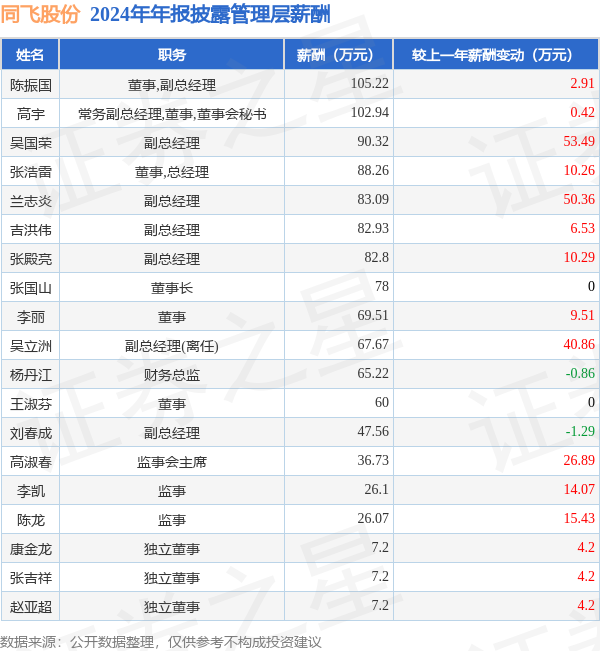Click the position cell 董事,副总经理
Viewport: 600px width, 651px height.
pos(172,85)
